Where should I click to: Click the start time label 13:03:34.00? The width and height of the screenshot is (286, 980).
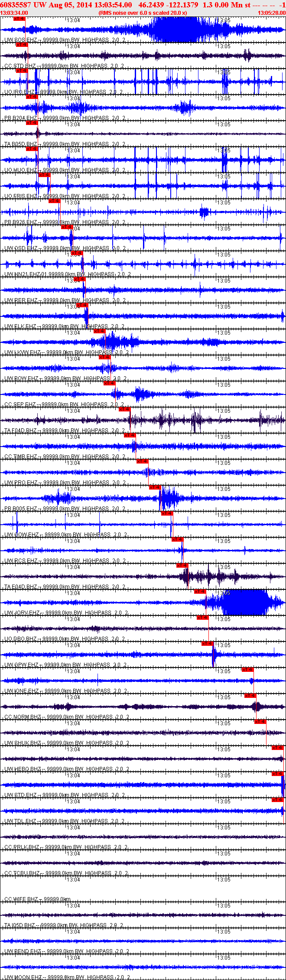point(14,13)
